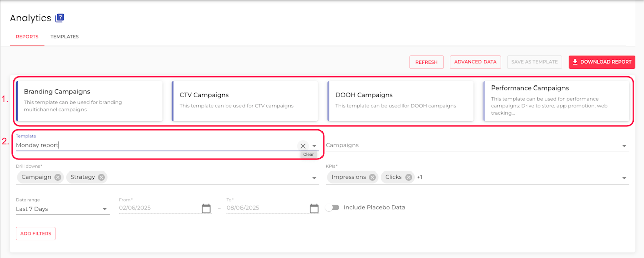Remove the Clicks KPI chip
Image resolution: width=644 pixels, height=258 pixels.
click(x=409, y=177)
